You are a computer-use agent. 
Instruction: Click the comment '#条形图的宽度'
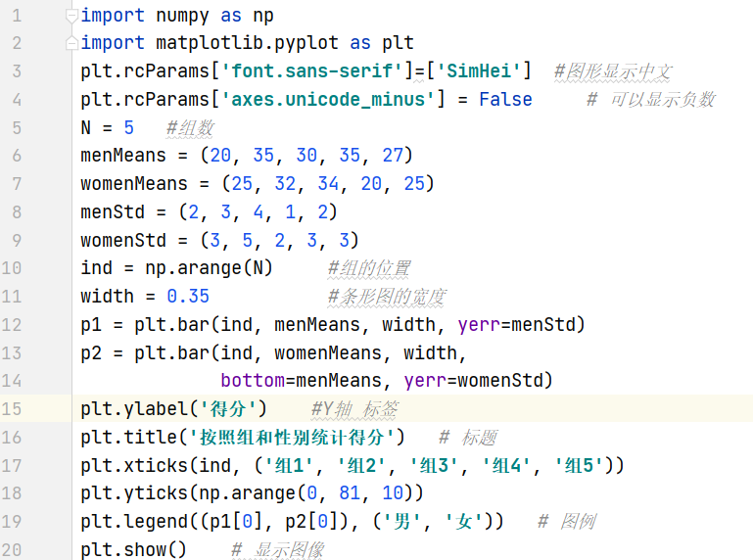387,297
